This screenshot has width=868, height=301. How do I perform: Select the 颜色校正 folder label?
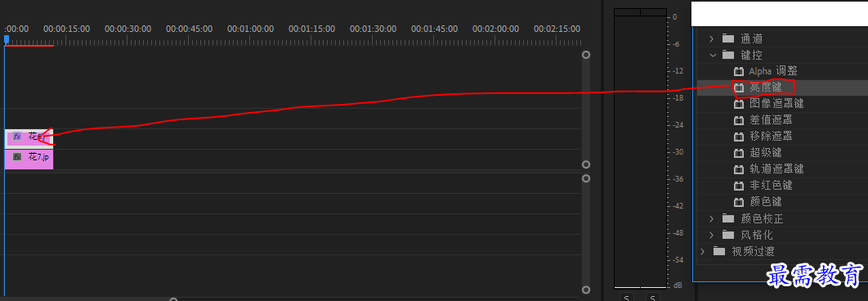point(763,218)
